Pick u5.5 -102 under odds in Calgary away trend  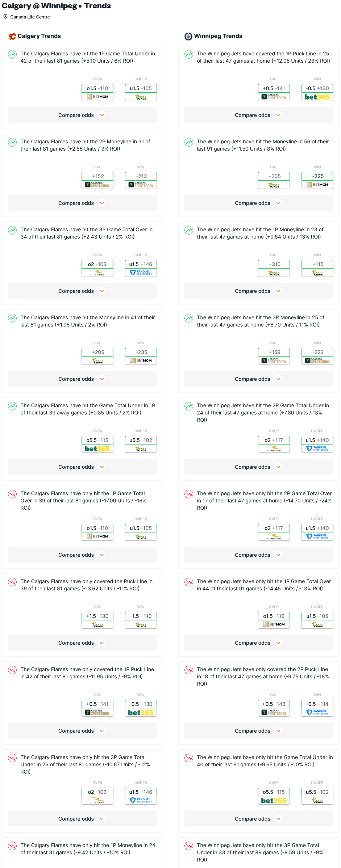pos(141,440)
